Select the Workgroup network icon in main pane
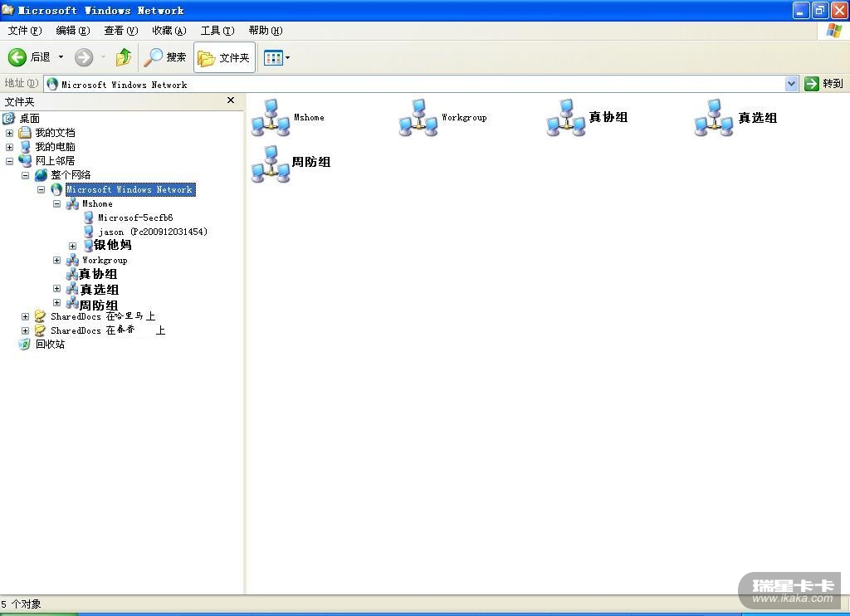Viewport: 850px width, 616px height. [418, 117]
